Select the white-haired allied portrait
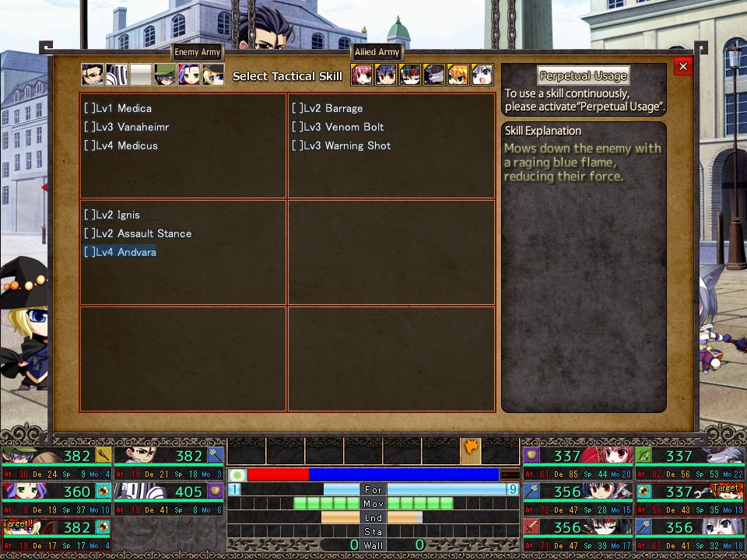Image resolution: width=747 pixels, height=560 pixels. [482, 75]
